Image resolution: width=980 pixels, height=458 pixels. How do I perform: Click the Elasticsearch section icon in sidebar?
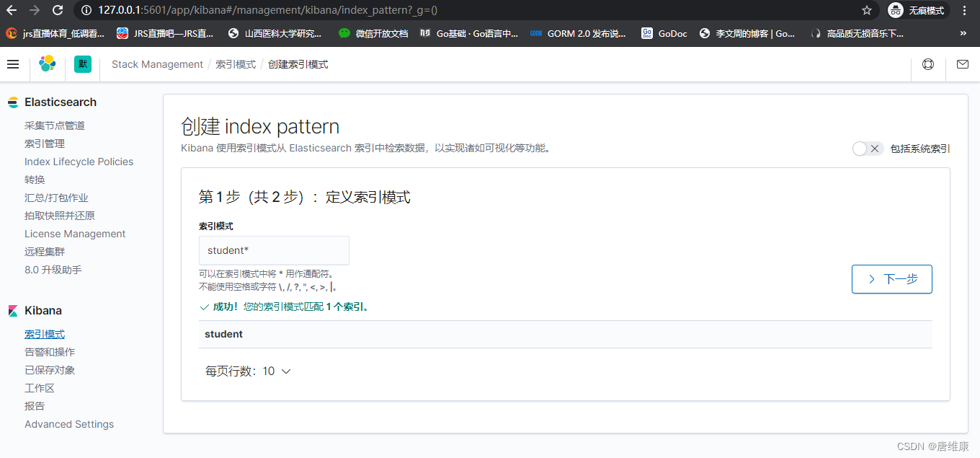tap(12, 102)
